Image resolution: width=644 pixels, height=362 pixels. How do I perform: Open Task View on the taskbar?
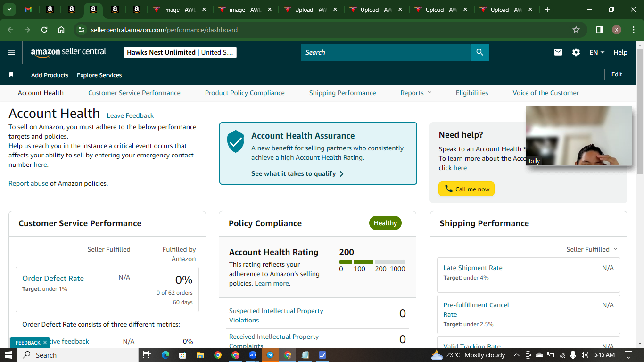147,355
